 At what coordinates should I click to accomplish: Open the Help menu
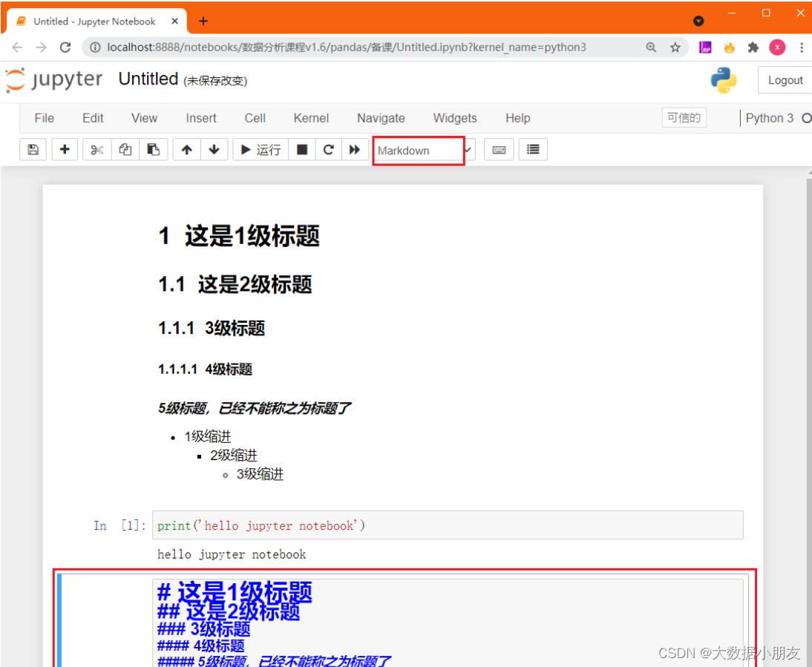point(517,118)
